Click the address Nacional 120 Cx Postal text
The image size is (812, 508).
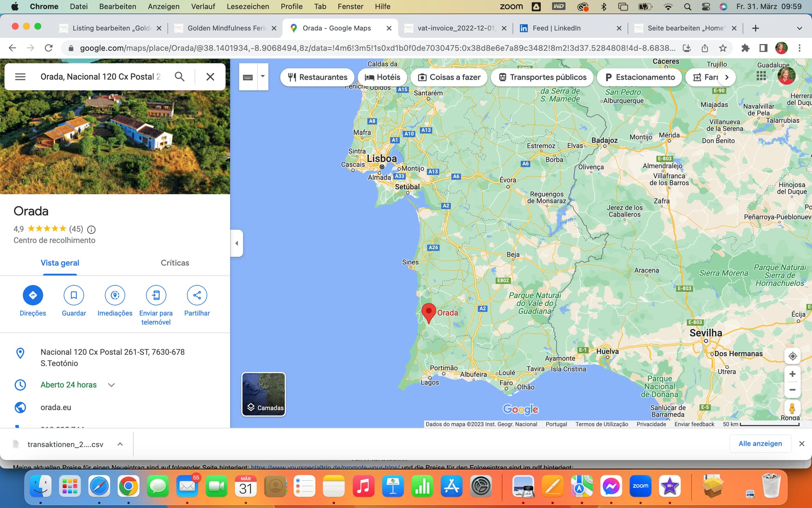coord(112,357)
